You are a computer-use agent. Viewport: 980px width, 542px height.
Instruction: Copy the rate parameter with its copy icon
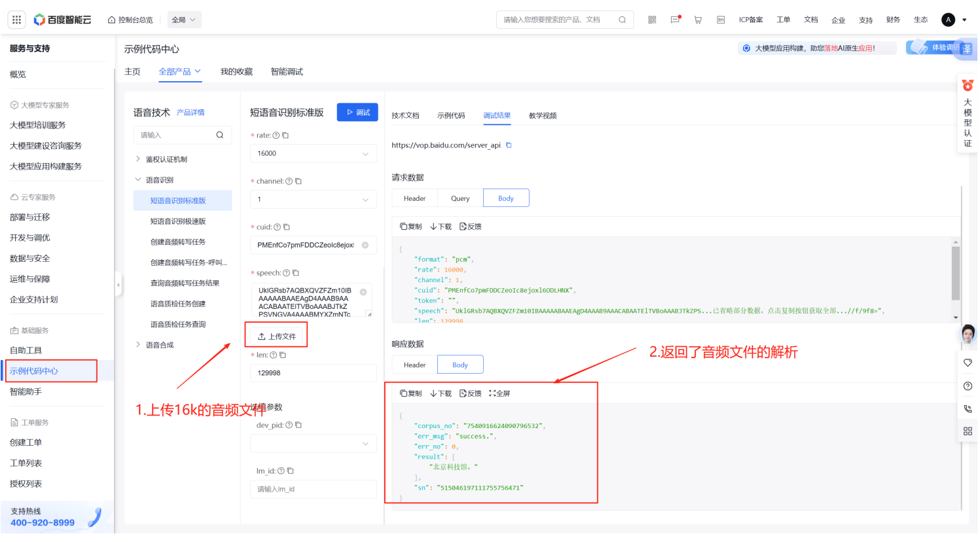[x=285, y=135]
